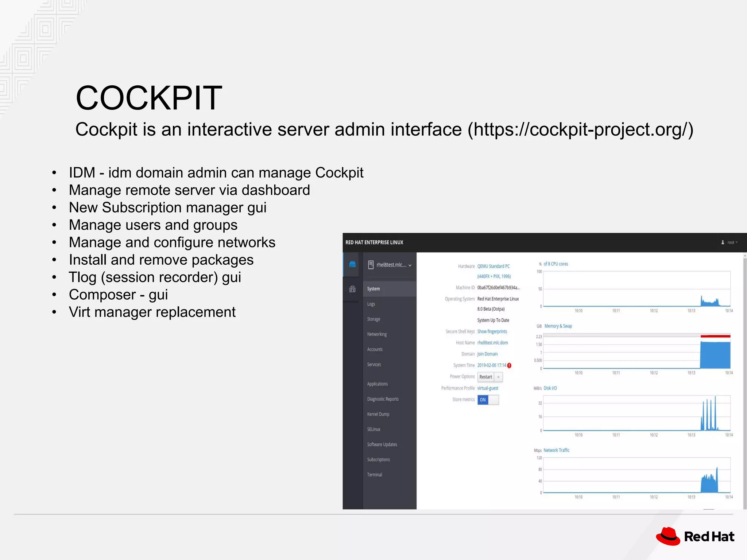Image resolution: width=747 pixels, height=560 pixels.
Task: Click the root user icon
Action: tap(723, 242)
